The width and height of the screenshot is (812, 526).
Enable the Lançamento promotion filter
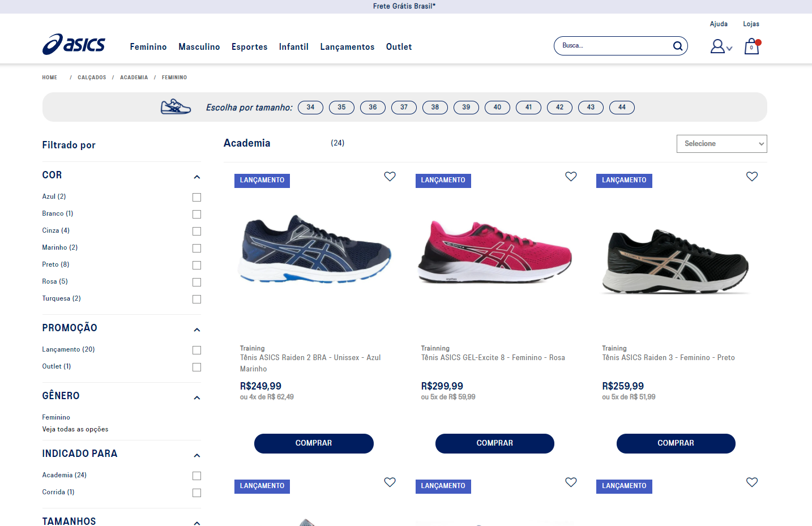(x=196, y=350)
